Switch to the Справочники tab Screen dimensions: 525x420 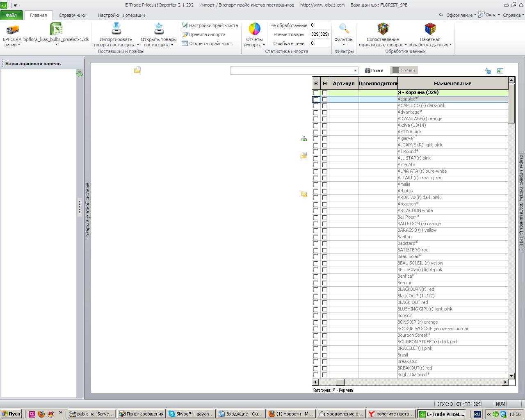[x=73, y=15]
